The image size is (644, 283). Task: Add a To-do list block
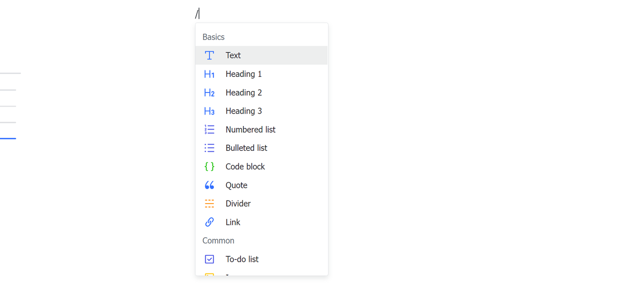point(242,259)
